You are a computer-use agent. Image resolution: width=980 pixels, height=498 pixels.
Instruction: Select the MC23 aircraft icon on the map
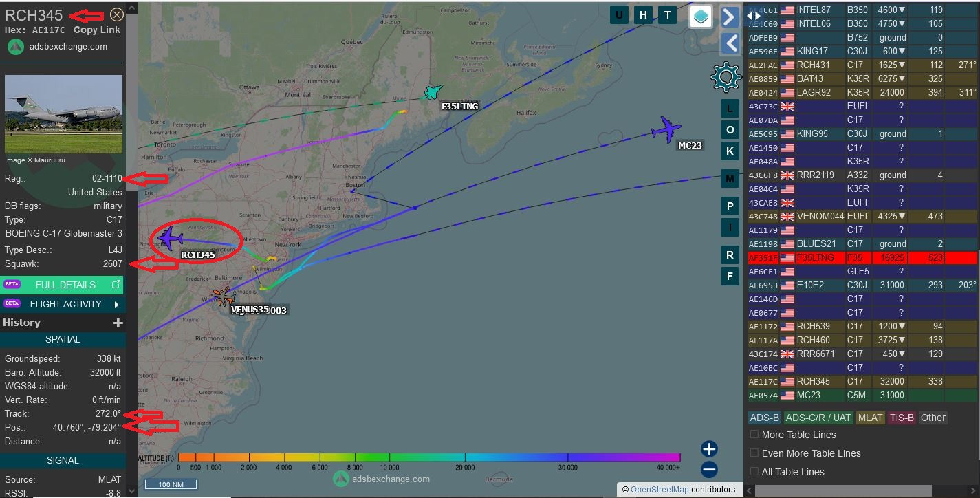click(666, 129)
